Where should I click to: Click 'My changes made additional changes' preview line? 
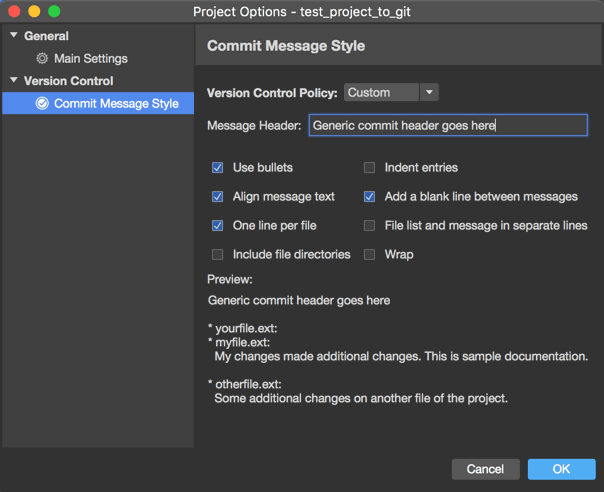coord(401,356)
